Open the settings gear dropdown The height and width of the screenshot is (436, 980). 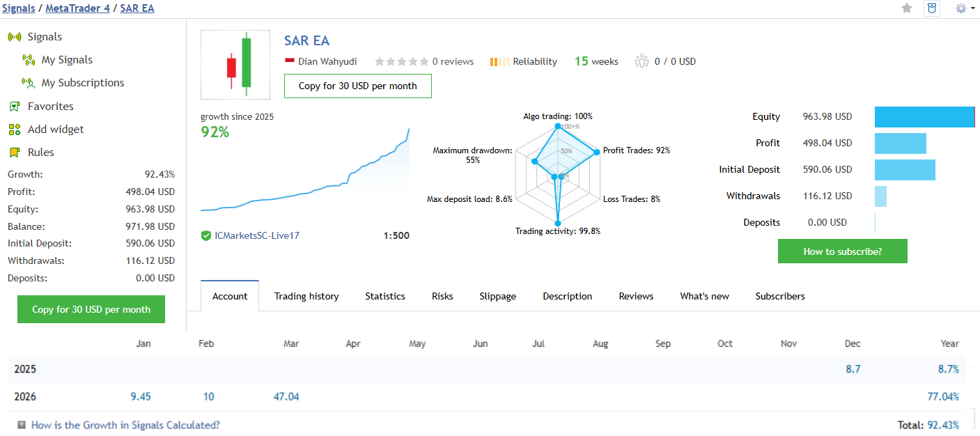[965, 8]
